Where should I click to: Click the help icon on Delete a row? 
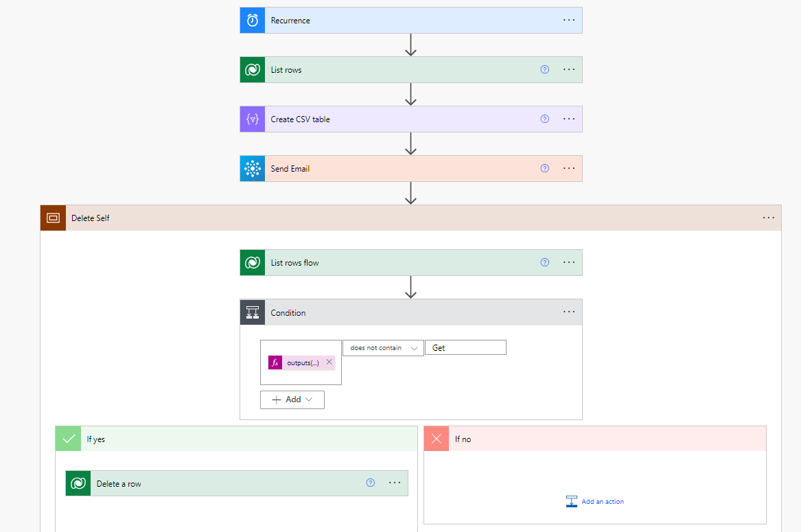370,483
